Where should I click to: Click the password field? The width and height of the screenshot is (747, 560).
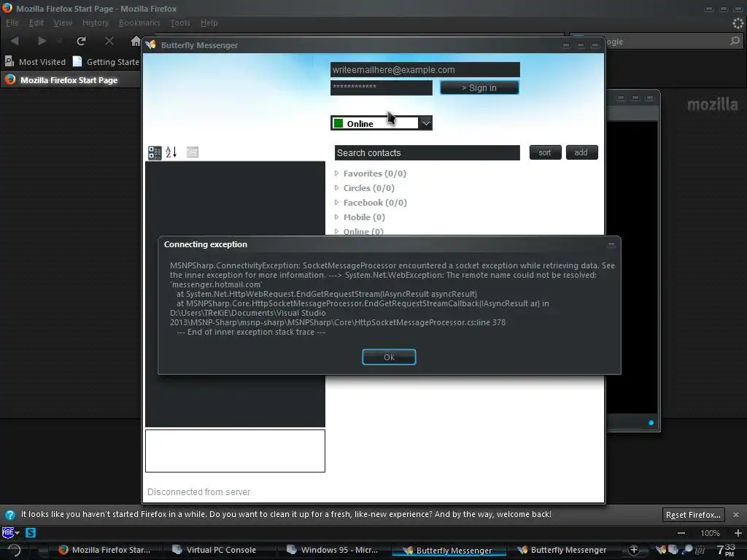pyautogui.click(x=381, y=87)
